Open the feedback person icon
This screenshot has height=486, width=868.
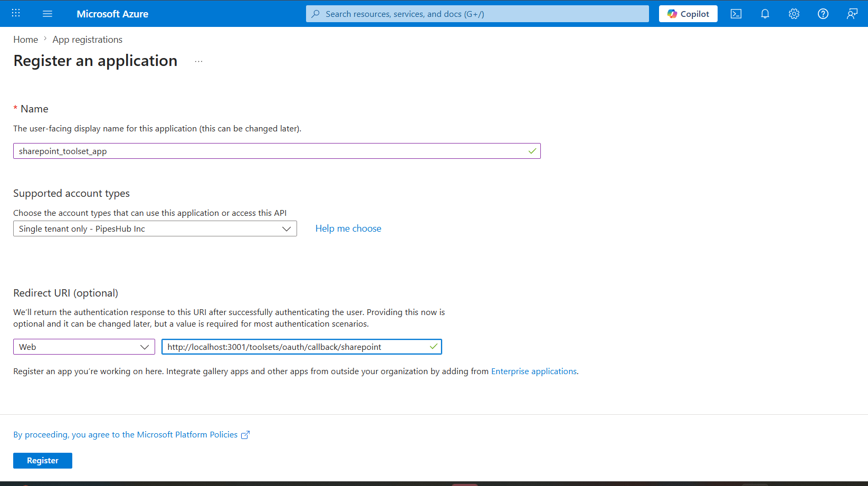852,14
